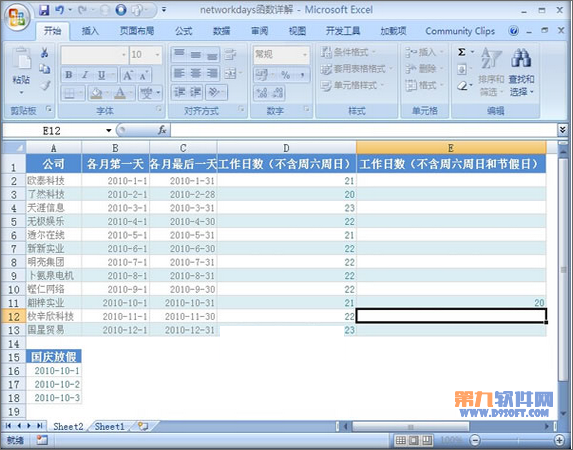Click Select All corner button
Viewport: 573px width, 450px height.
(14, 148)
